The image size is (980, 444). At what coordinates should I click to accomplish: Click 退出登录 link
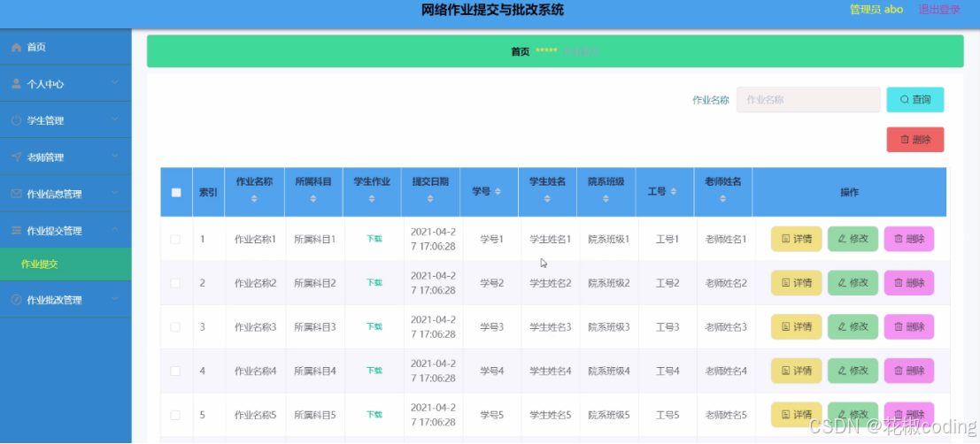coord(938,10)
